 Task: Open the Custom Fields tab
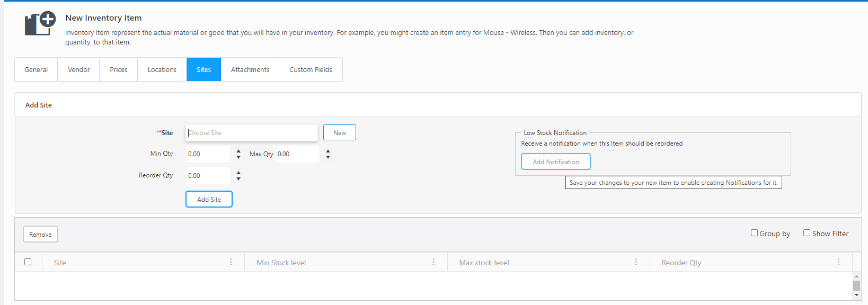coord(311,70)
